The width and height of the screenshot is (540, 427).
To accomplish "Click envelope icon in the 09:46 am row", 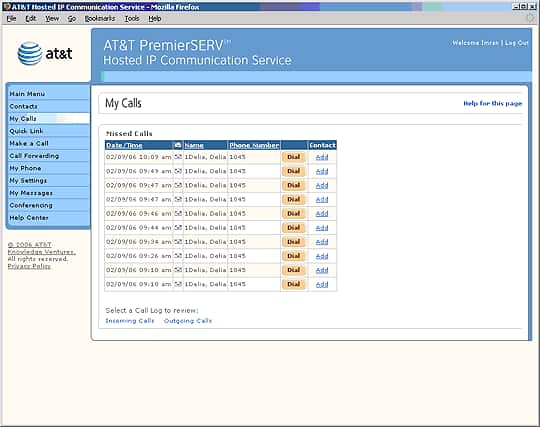I will coord(178,214).
